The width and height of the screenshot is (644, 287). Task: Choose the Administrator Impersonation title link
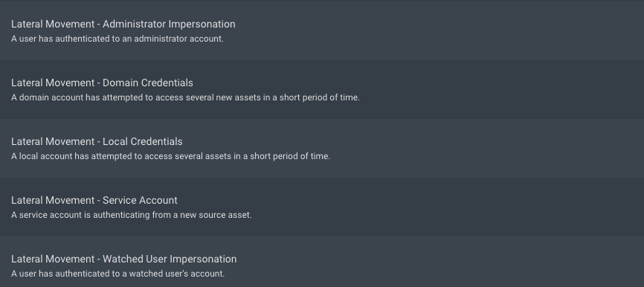pyautogui.click(x=123, y=25)
